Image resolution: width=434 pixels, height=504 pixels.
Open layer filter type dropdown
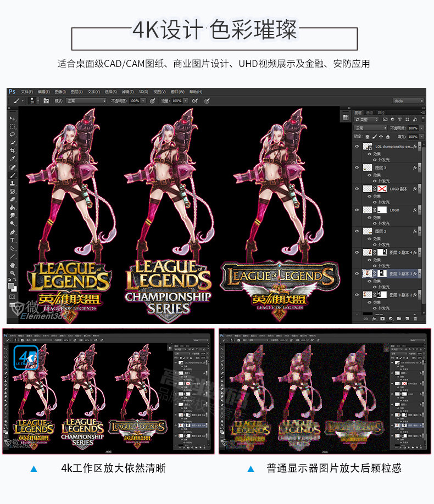point(366,120)
